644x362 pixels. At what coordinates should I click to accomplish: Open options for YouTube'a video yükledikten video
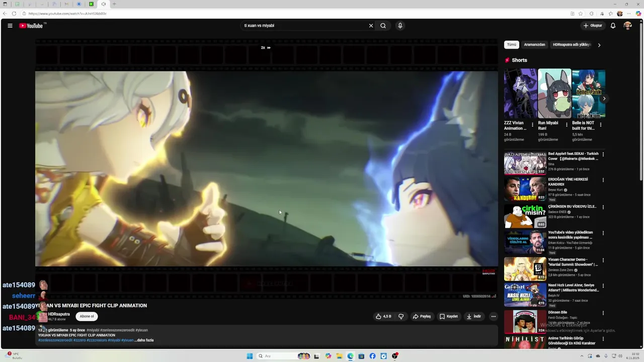coord(603,233)
